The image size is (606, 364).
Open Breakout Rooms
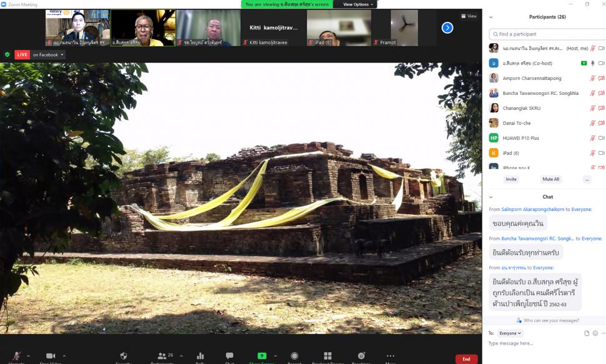point(328,356)
